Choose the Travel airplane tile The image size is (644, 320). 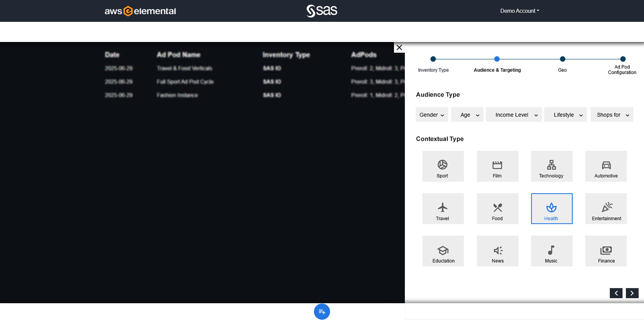click(x=443, y=209)
